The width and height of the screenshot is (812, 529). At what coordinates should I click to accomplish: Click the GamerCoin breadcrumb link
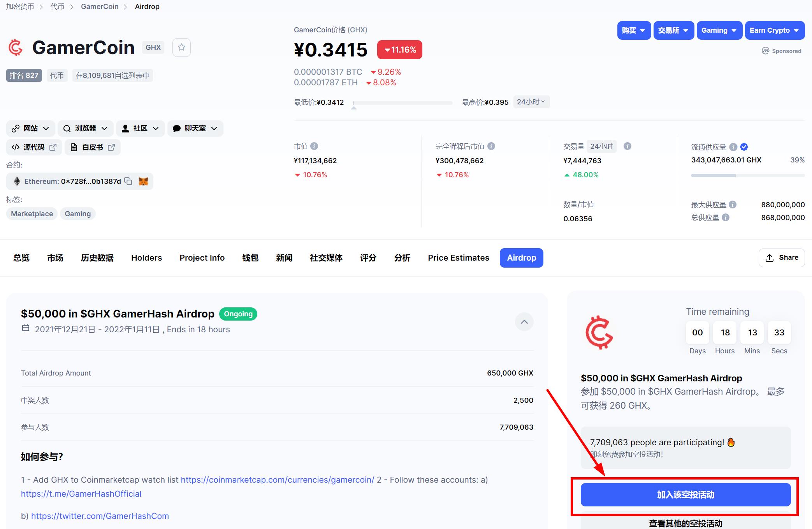coord(100,7)
